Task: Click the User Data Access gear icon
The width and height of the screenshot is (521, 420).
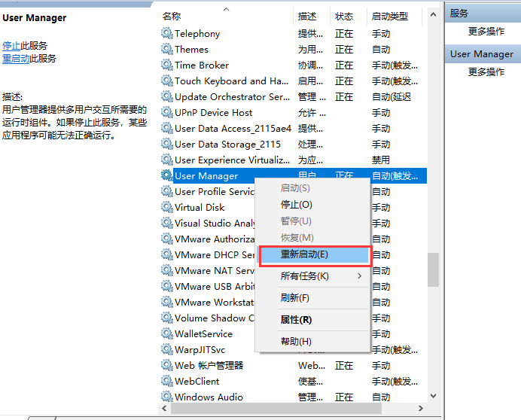Action: click(x=167, y=128)
